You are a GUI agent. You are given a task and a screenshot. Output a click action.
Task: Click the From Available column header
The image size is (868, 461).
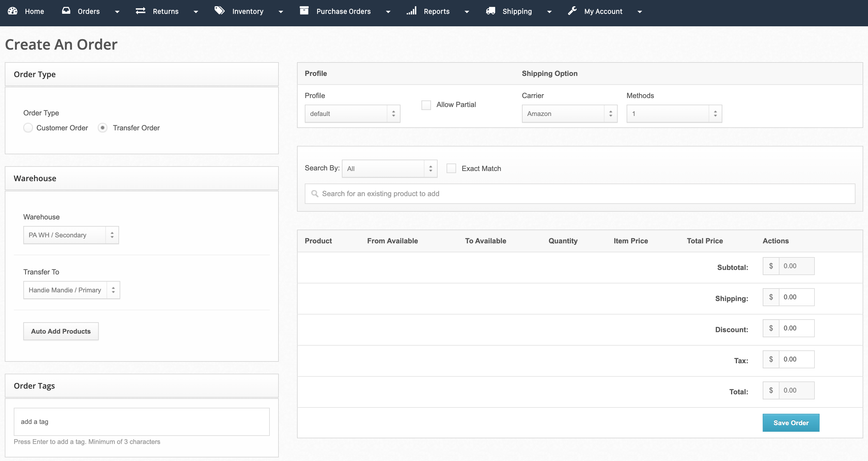392,241
